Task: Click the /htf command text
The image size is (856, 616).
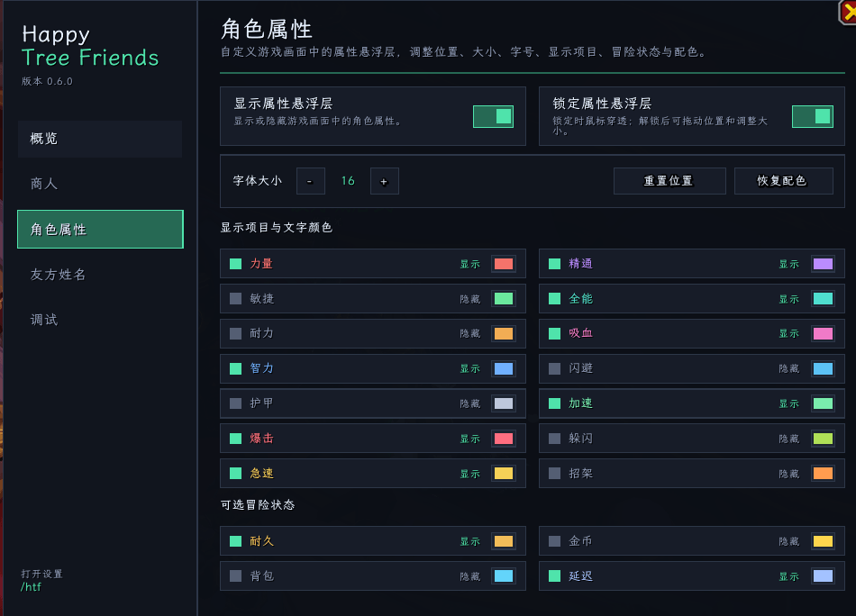Action: [x=32, y=587]
